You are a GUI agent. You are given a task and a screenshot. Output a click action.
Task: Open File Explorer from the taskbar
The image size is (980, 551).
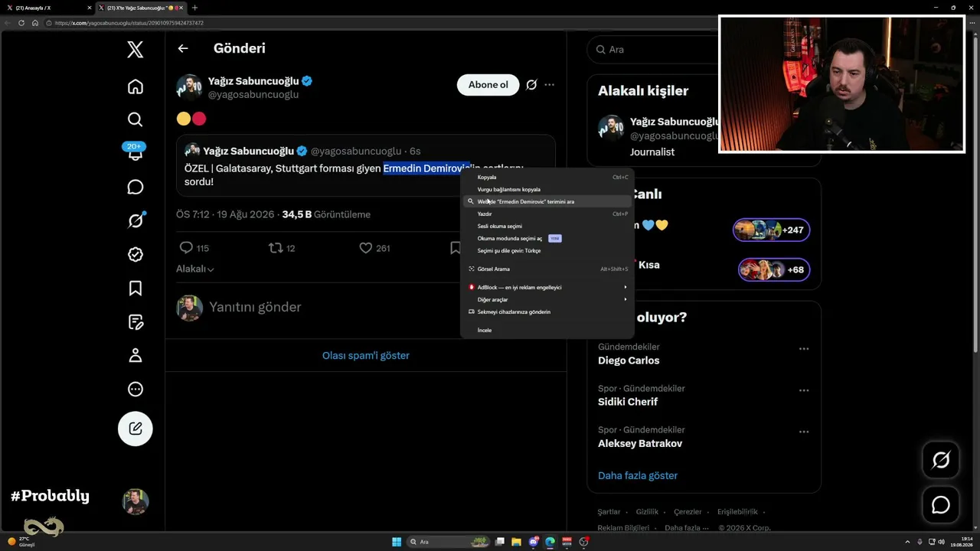coord(516,542)
